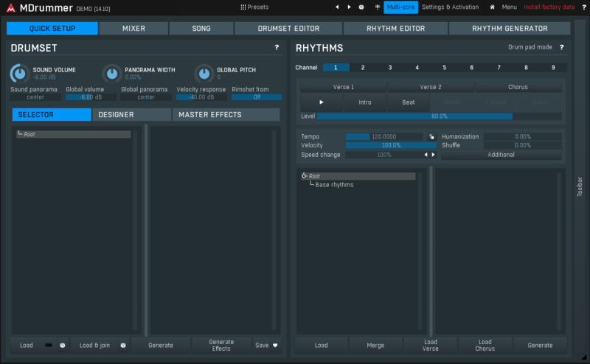Collapse the Root node in rhythms tree
The width and height of the screenshot is (590, 364).
(305, 176)
